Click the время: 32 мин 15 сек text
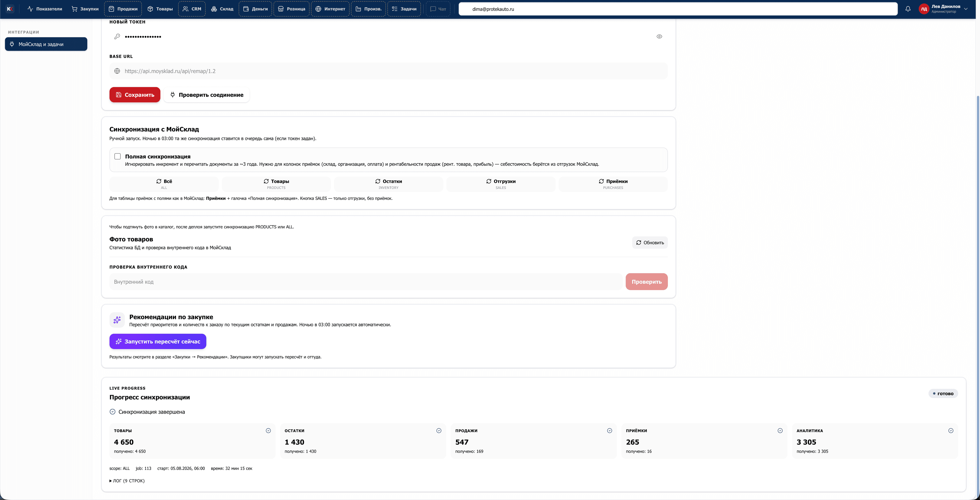 232,468
